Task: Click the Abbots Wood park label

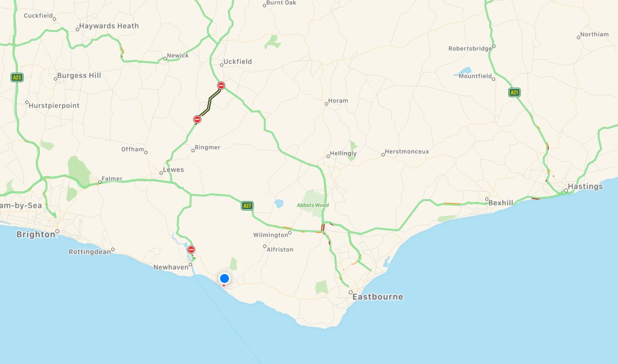Action: 313,205
